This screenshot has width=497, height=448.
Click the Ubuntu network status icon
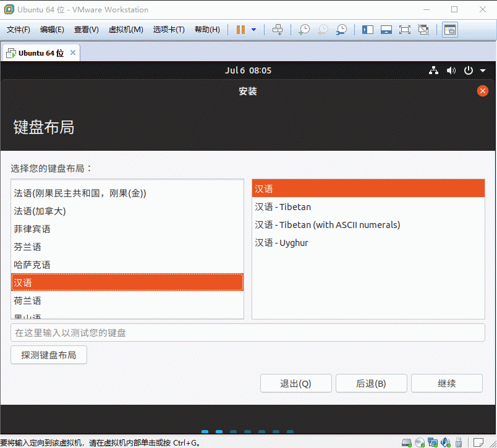[433, 71]
